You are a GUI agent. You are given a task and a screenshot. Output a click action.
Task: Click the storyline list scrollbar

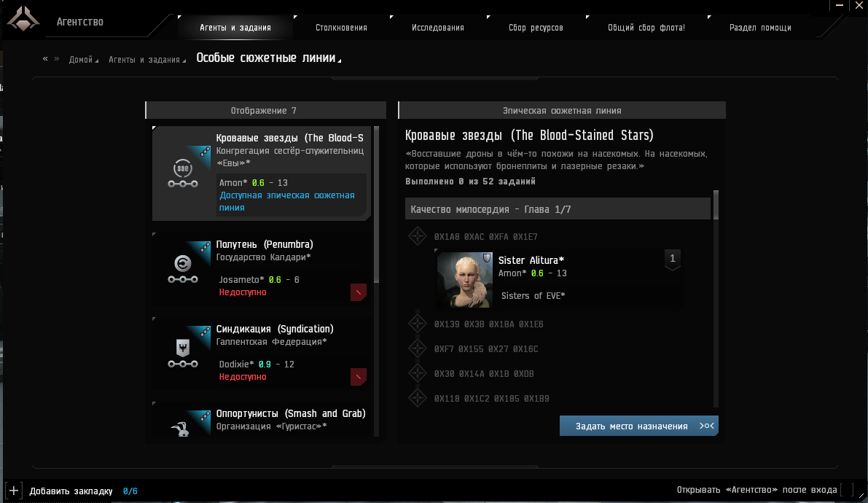(377, 205)
